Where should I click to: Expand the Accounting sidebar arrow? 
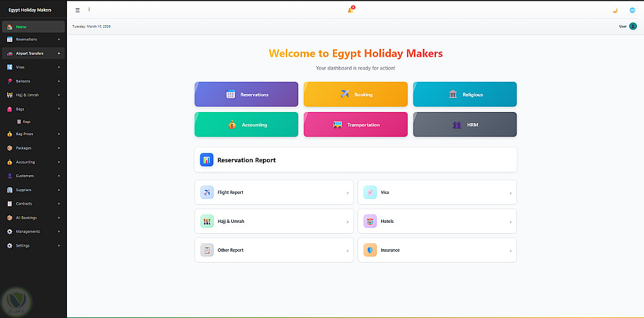[59, 162]
